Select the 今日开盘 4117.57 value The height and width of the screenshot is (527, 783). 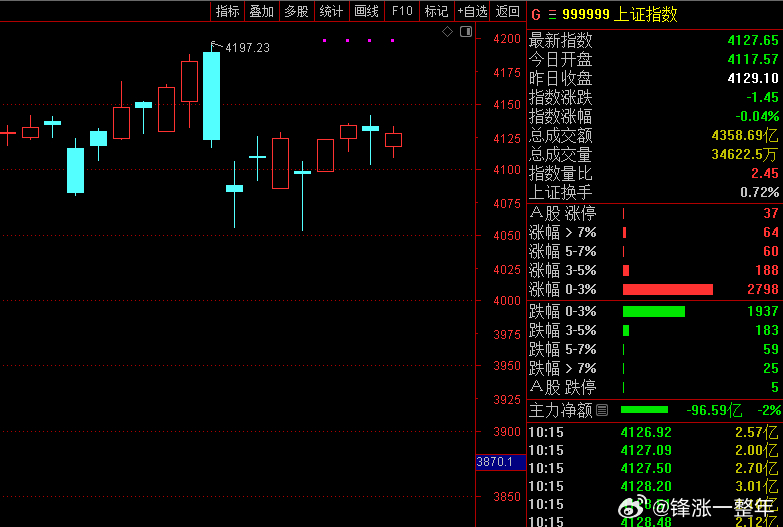(x=753, y=59)
